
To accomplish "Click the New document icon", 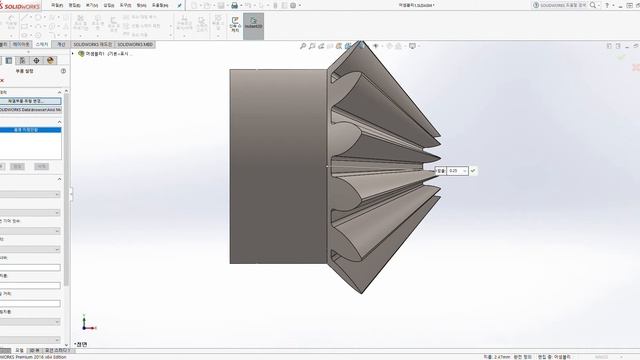I will click(194, 6).
